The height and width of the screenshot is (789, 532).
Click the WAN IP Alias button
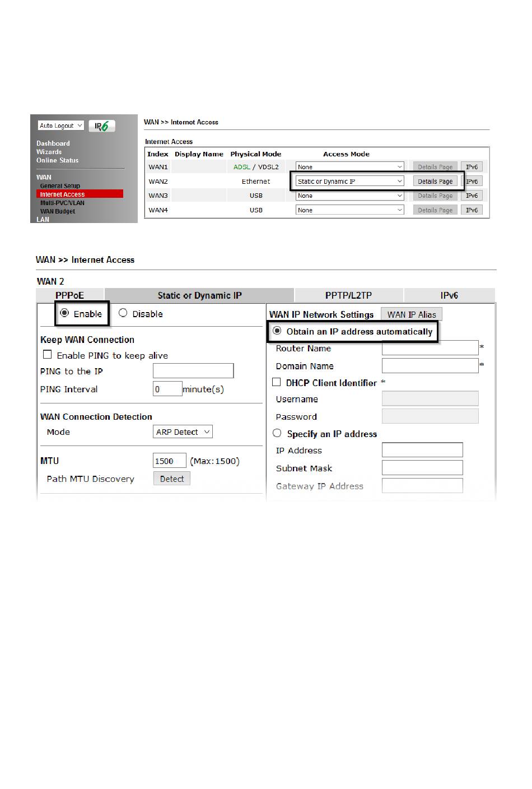coord(412,314)
